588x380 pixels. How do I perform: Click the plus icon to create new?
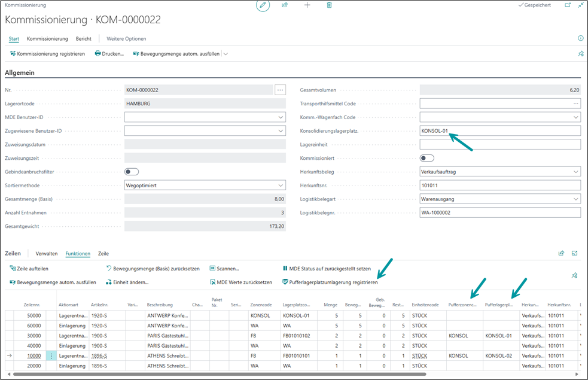point(307,5)
